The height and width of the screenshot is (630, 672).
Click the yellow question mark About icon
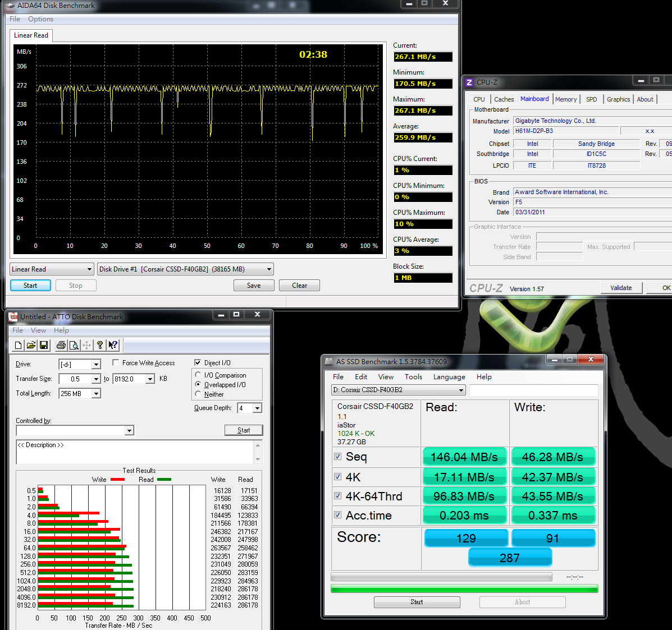pyautogui.click(x=100, y=345)
